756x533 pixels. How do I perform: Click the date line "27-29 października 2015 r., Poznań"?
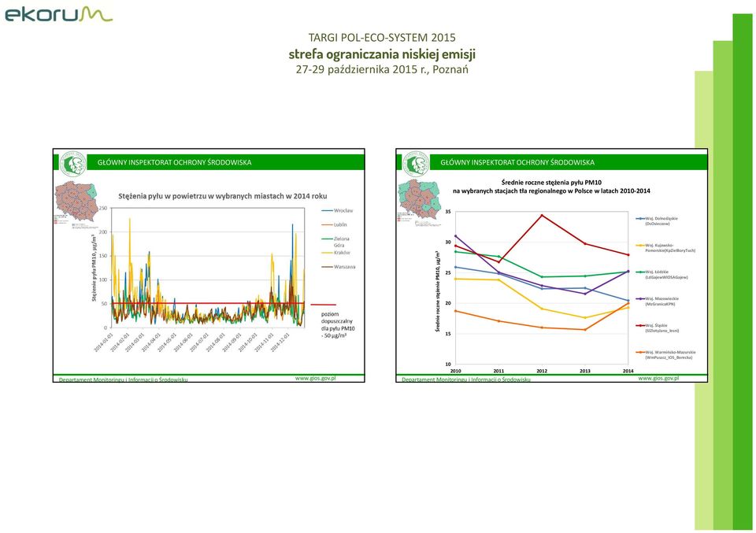point(382,69)
